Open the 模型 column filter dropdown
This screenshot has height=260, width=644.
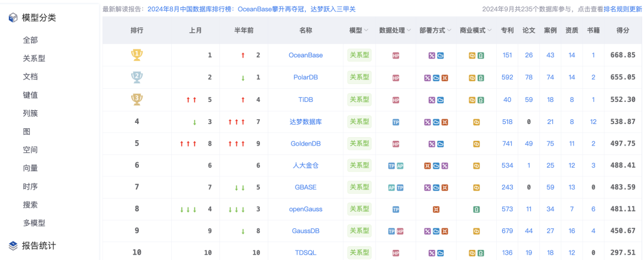(x=366, y=30)
